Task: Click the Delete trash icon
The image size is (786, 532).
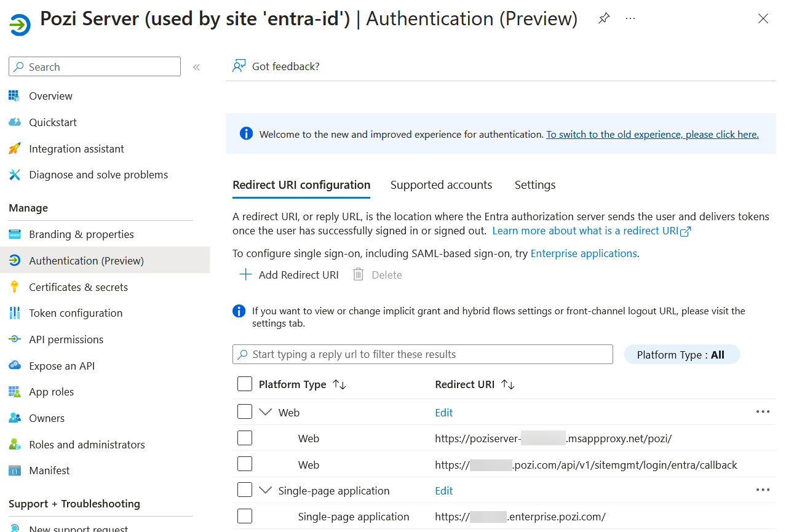Action: click(358, 274)
